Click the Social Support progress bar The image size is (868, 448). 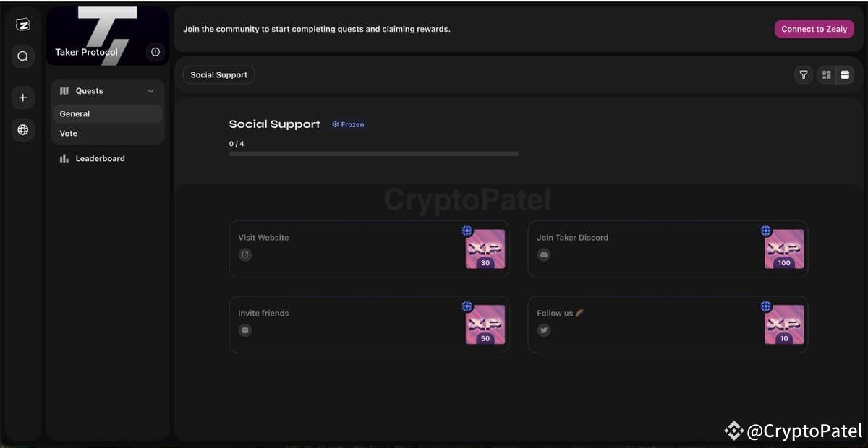tap(373, 154)
